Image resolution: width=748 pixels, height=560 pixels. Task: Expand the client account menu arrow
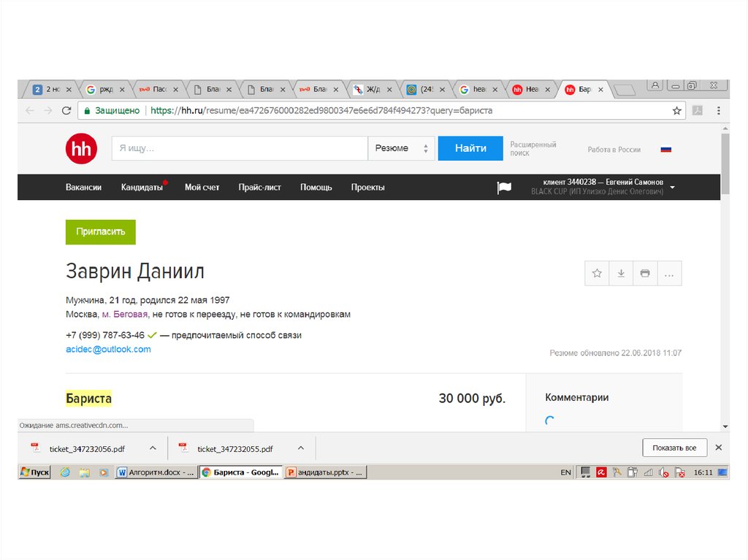pyautogui.click(x=672, y=188)
